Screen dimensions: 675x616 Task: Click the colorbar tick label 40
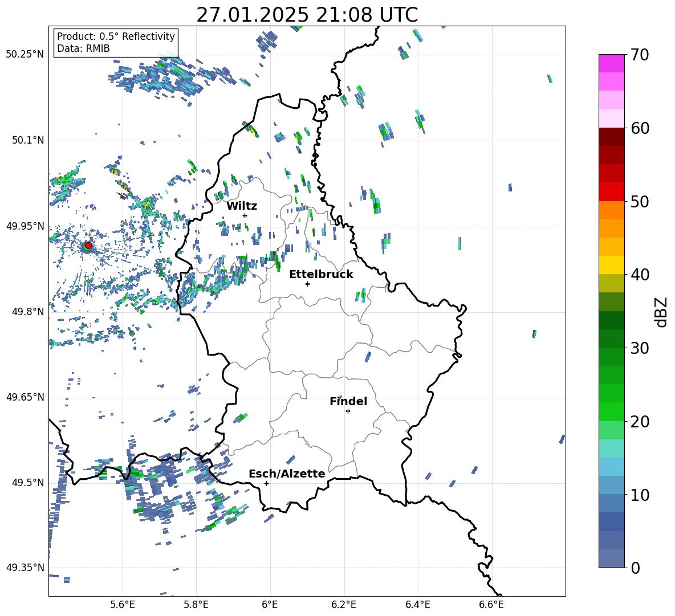point(639,275)
